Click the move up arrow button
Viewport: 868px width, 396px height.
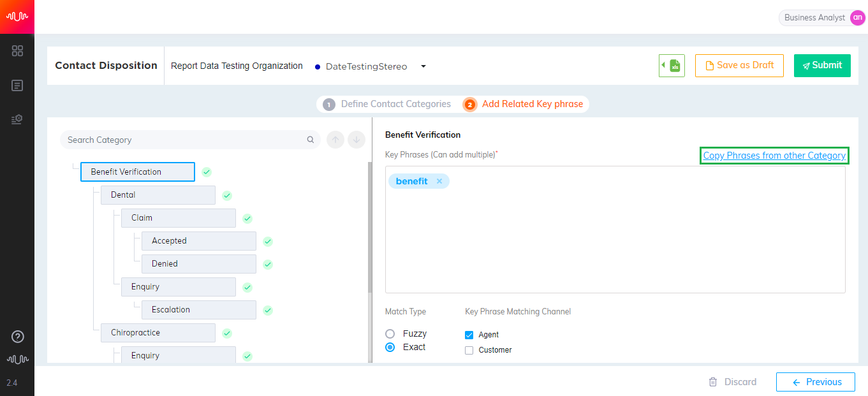(x=335, y=140)
